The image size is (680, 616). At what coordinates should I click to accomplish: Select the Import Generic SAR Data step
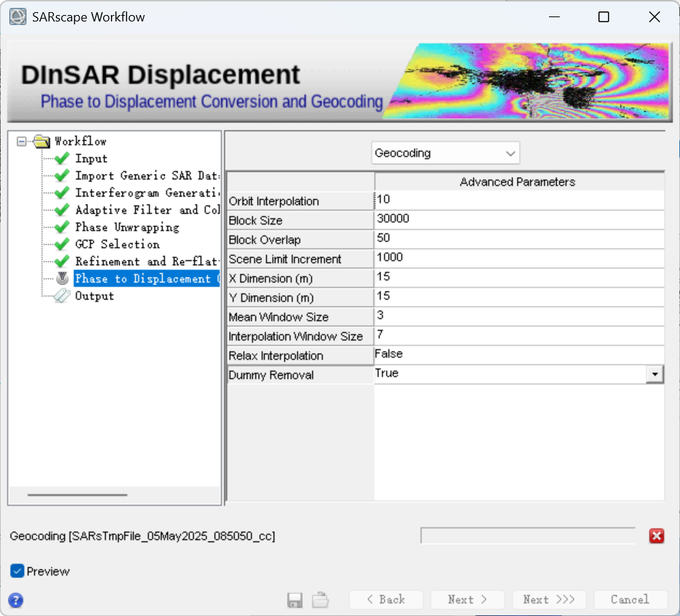pyautogui.click(x=147, y=175)
